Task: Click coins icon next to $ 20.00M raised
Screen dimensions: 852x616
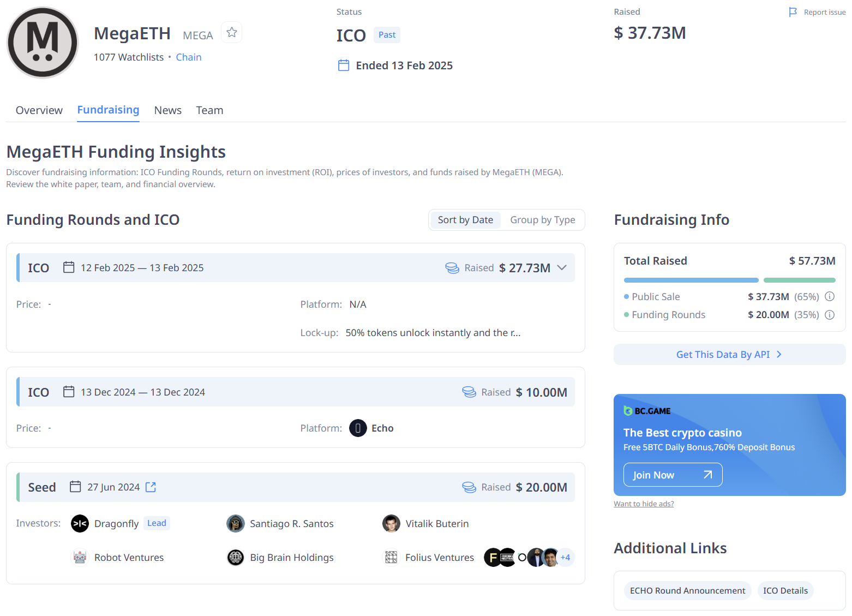Action: coord(469,487)
